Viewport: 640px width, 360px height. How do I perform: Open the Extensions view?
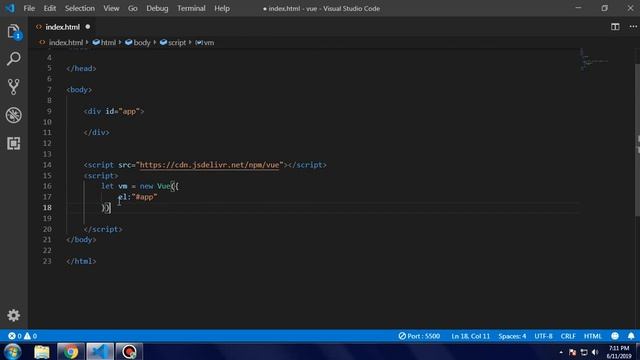(x=13, y=143)
